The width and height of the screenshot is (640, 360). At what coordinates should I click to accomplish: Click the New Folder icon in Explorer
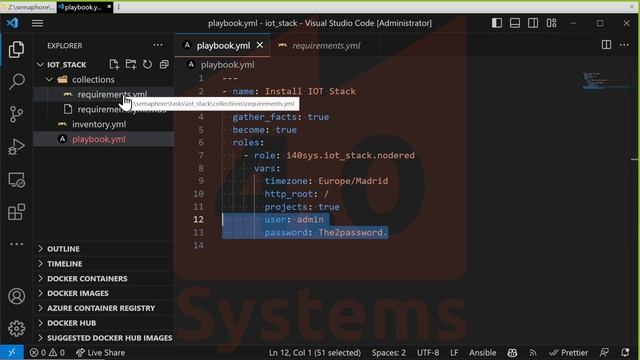(131, 64)
